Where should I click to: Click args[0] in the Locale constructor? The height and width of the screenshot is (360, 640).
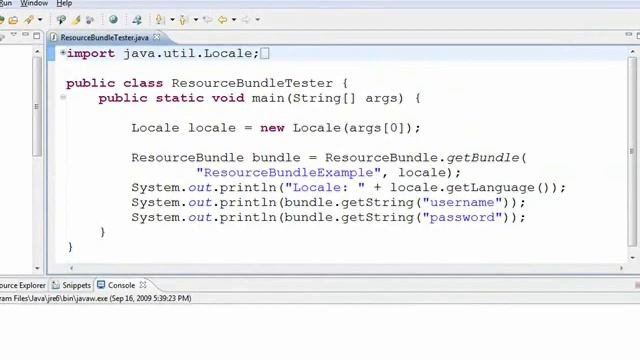coord(377,128)
